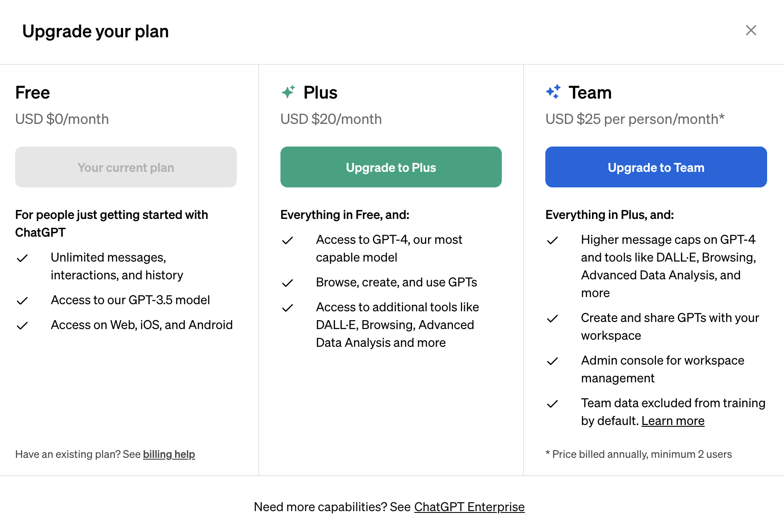Image resolution: width=784 pixels, height=532 pixels.
Task: Click checkmark next to Web, iOS, Android
Action: click(x=22, y=326)
